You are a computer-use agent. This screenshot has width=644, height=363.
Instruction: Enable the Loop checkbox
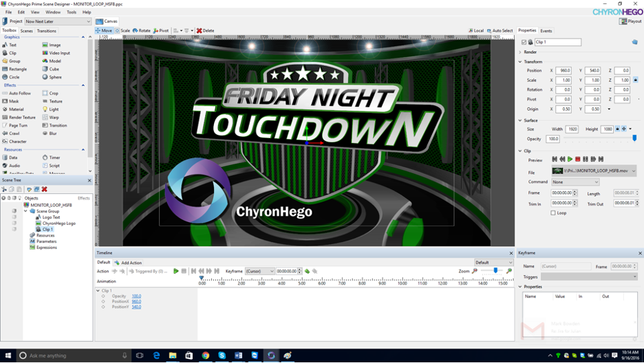(x=553, y=213)
